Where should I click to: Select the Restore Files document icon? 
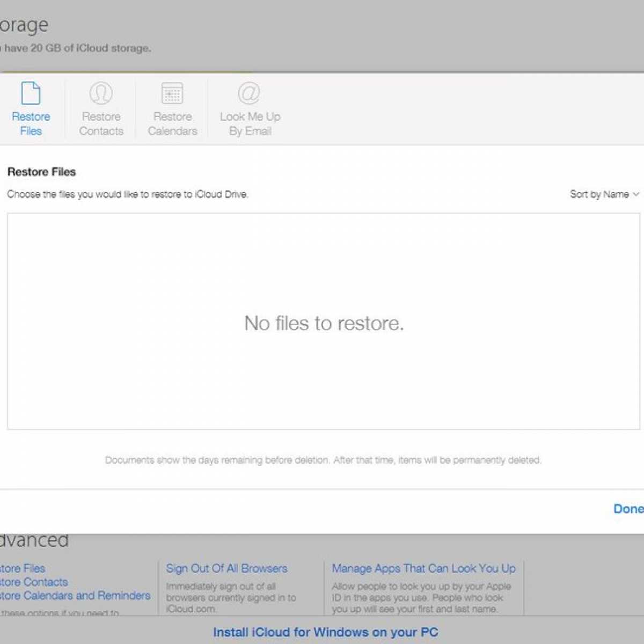click(31, 93)
